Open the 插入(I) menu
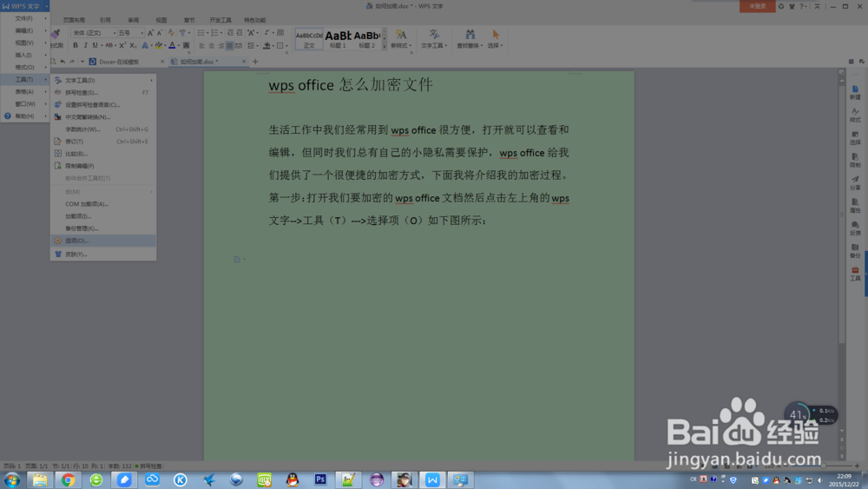This screenshot has width=868, height=489. [25, 55]
